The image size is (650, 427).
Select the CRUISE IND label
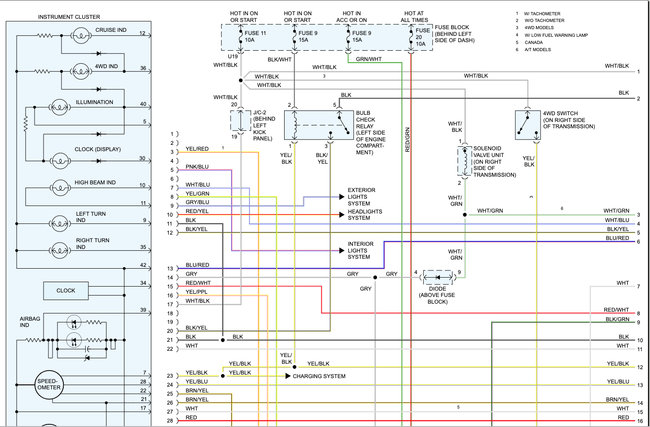tap(111, 30)
